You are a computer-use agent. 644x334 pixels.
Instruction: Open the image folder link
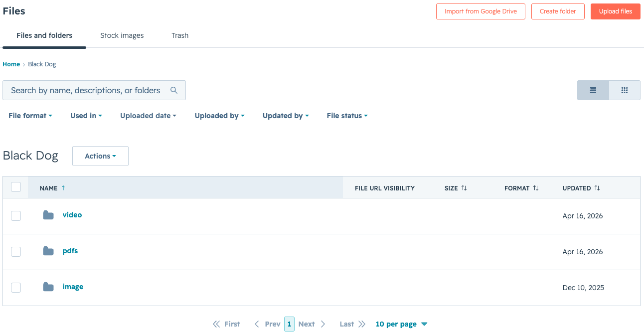73,287
